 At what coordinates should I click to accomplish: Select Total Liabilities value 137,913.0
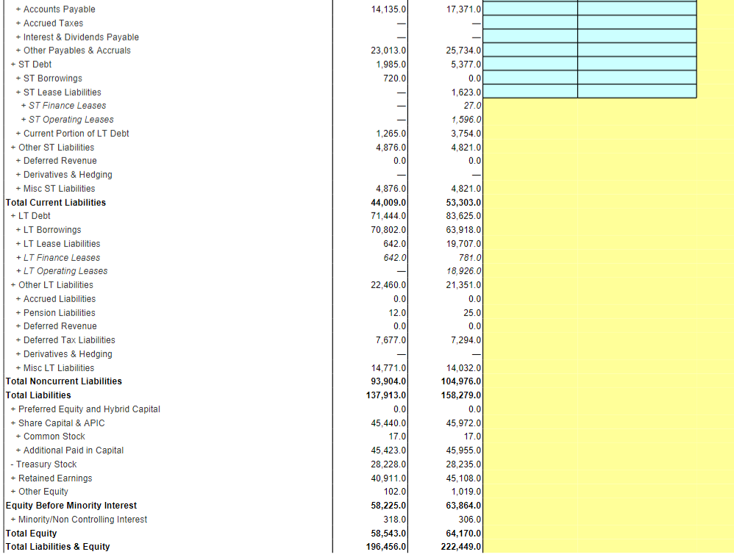point(386,396)
